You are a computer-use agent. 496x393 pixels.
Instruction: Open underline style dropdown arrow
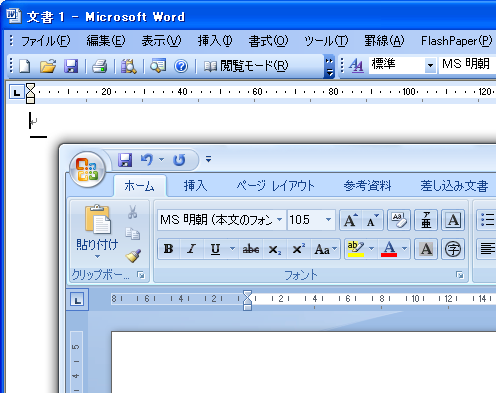point(232,249)
